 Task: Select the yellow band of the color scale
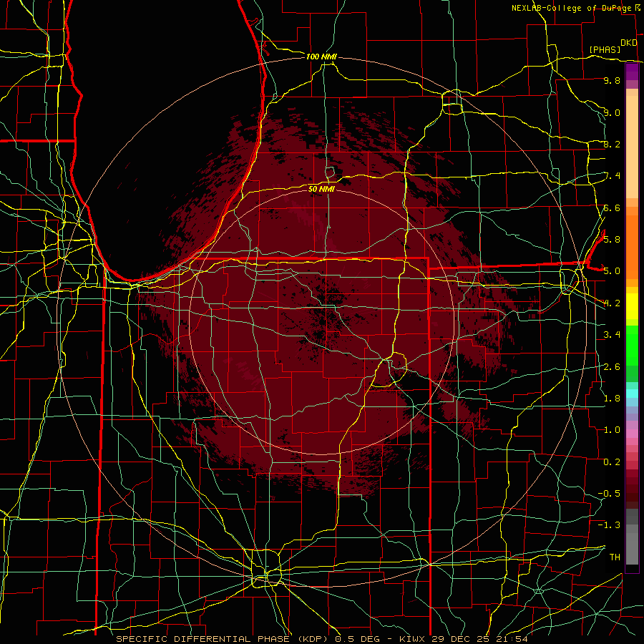(x=632, y=306)
